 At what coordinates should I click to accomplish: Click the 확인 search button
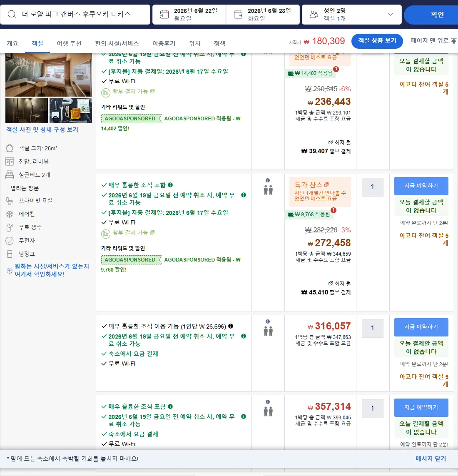click(437, 14)
